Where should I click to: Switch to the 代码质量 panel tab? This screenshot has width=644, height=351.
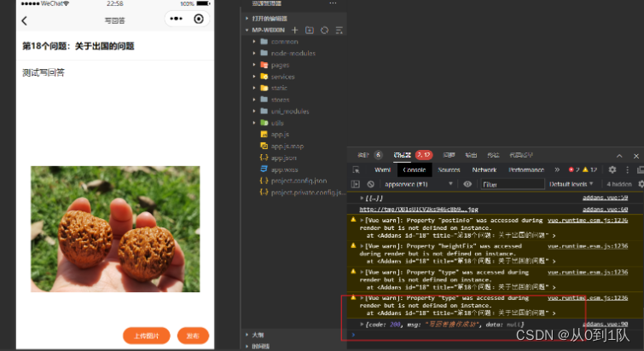click(x=521, y=155)
